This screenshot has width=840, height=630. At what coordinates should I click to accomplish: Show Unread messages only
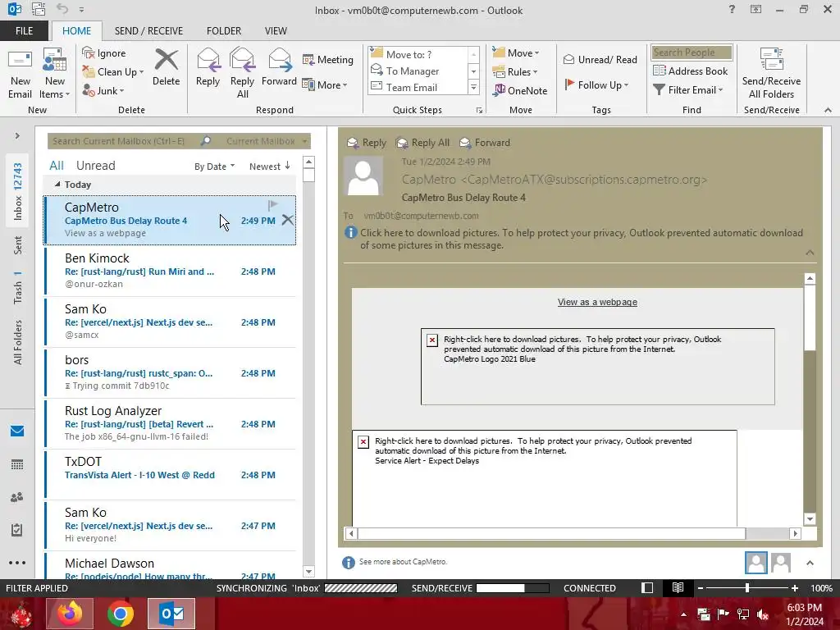tap(95, 166)
